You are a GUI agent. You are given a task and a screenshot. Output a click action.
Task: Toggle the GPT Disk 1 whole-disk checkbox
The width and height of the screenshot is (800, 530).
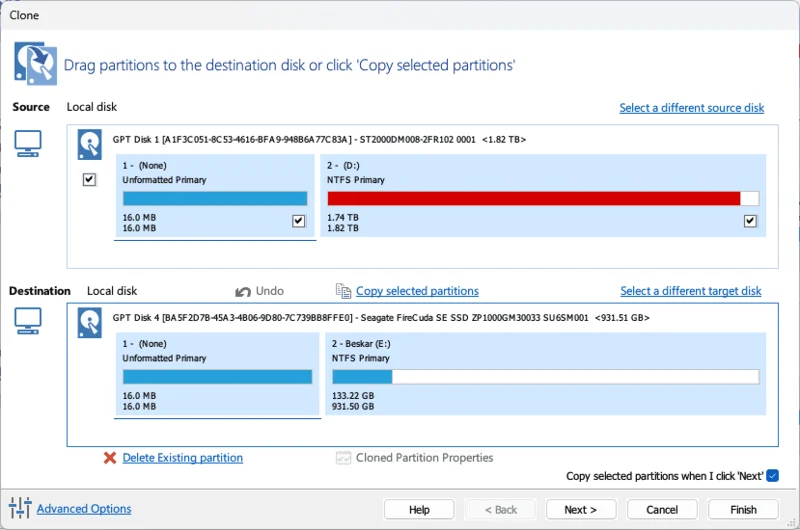pyautogui.click(x=90, y=180)
